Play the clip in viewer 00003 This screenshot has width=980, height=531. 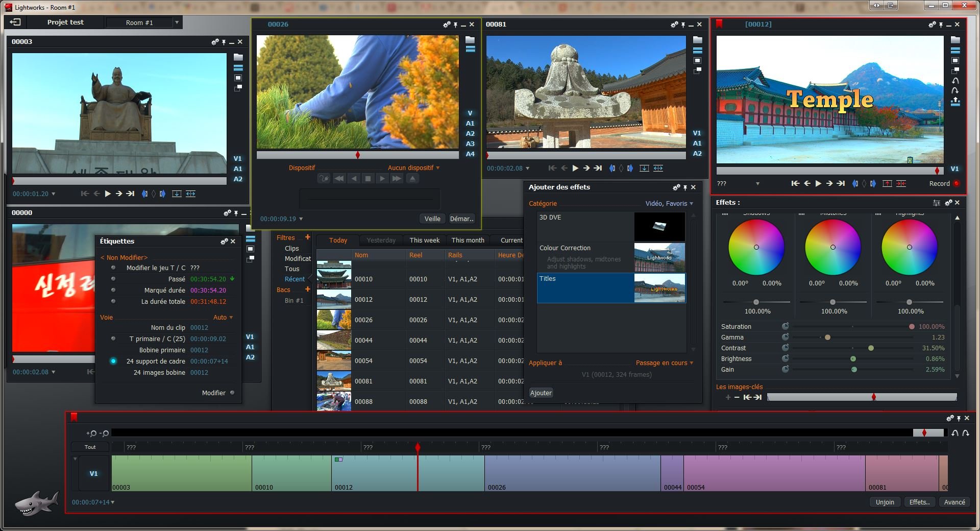pyautogui.click(x=108, y=194)
